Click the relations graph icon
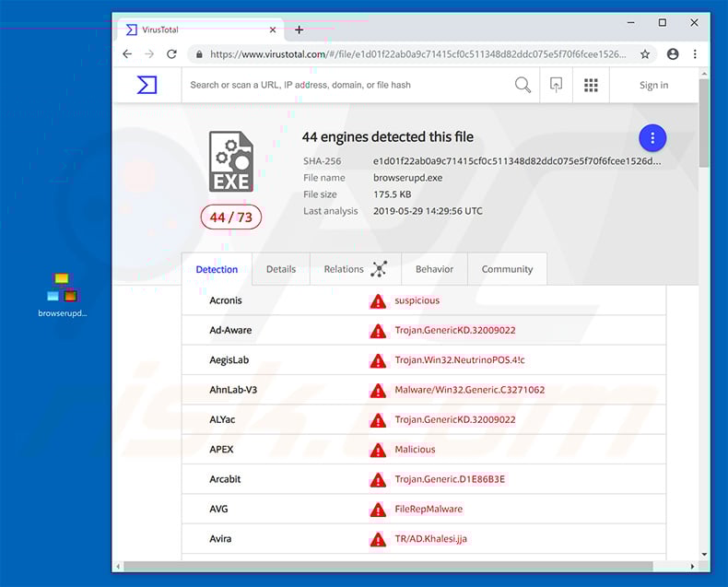728x587 pixels. tap(379, 269)
